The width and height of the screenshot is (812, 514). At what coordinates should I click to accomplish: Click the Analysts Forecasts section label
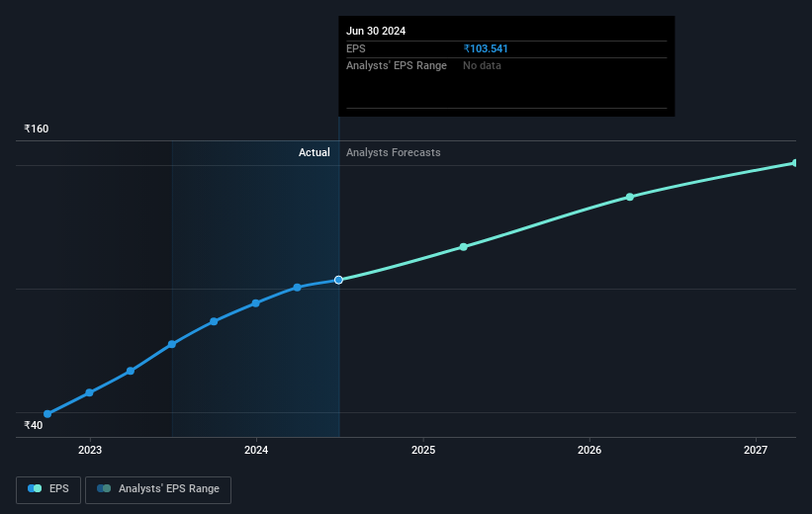click(393, 152)
